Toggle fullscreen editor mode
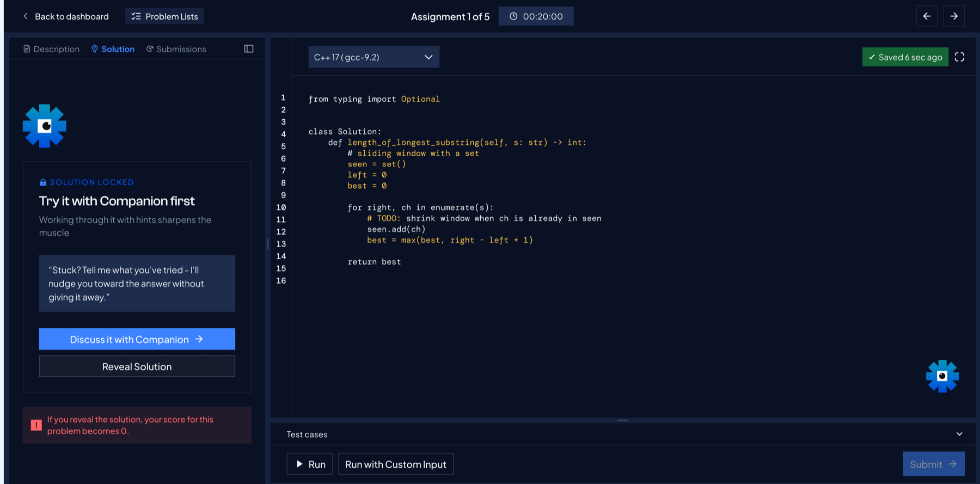 click(959, 57)
